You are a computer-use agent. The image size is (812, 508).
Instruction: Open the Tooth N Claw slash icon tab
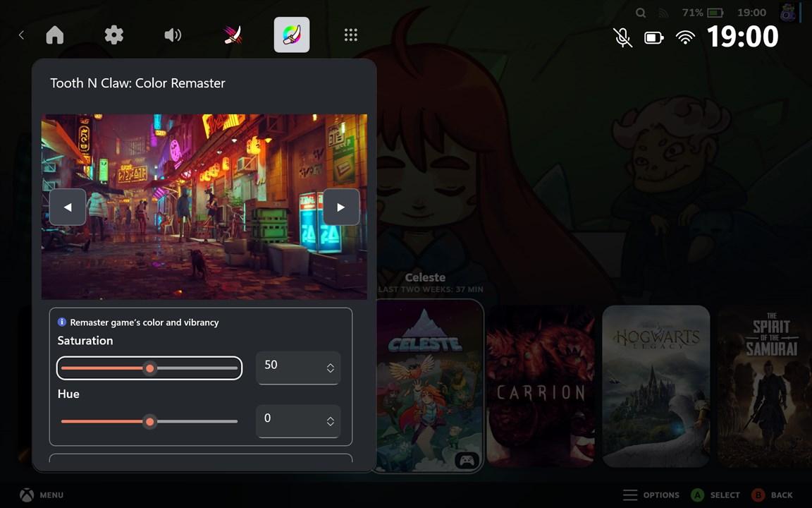(233, 35)
